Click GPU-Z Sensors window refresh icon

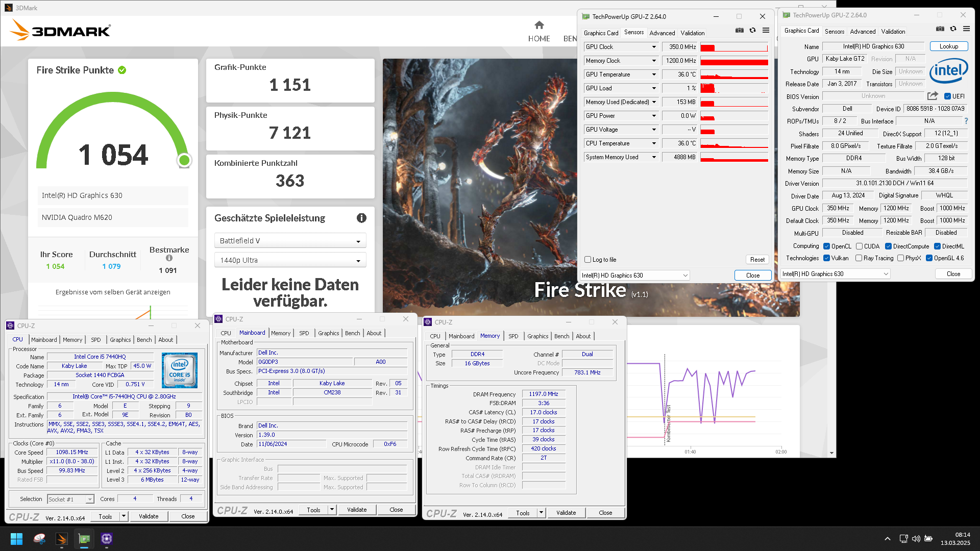[752, 31]
